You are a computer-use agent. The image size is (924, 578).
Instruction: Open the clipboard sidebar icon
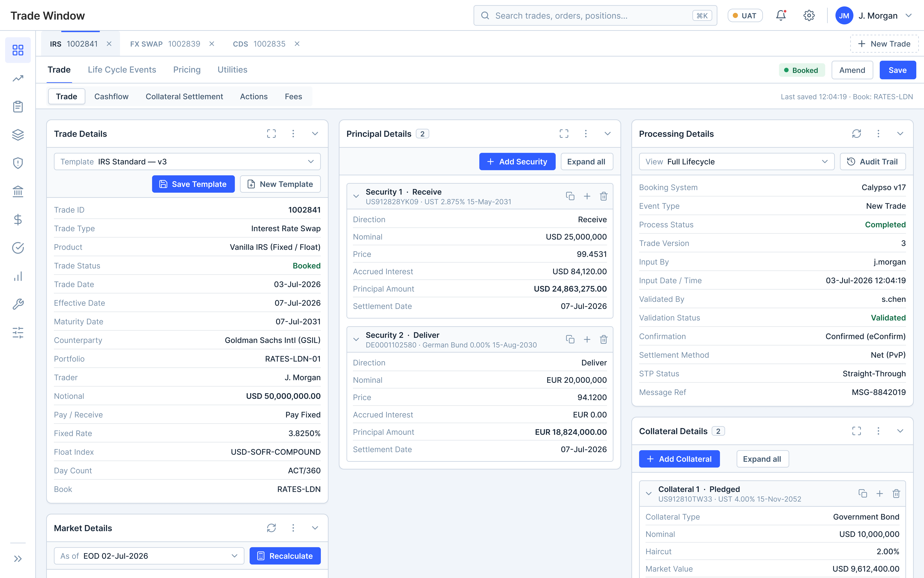[18, 107]
